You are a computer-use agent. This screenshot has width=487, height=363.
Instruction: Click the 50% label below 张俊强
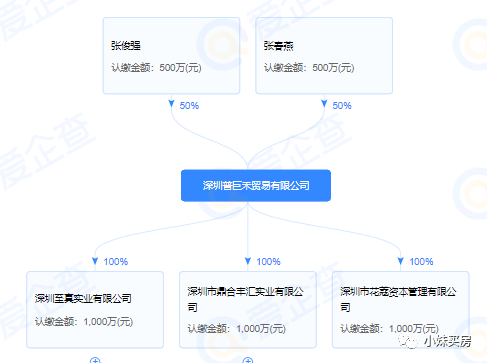(189, 106)
